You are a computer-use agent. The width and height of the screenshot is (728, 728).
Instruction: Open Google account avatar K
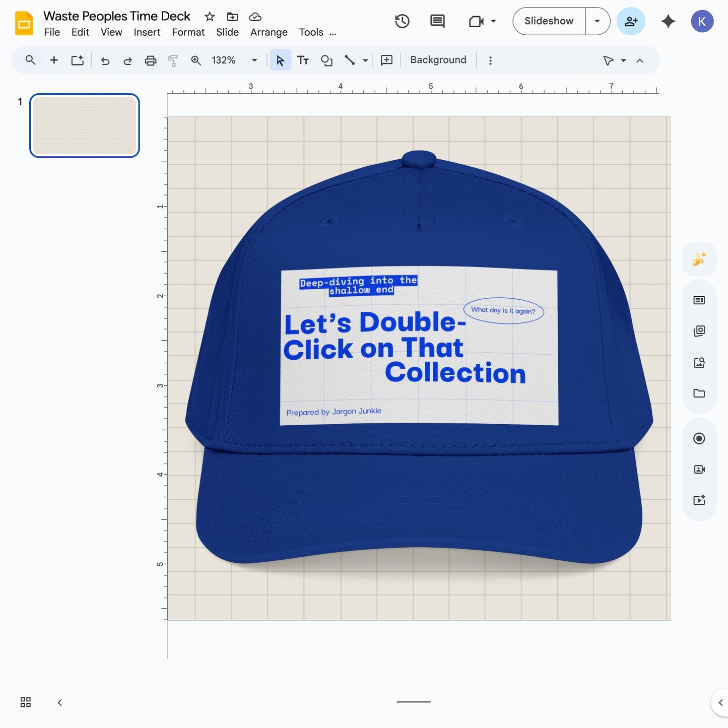pyautogui.click(x=702, y=21)
